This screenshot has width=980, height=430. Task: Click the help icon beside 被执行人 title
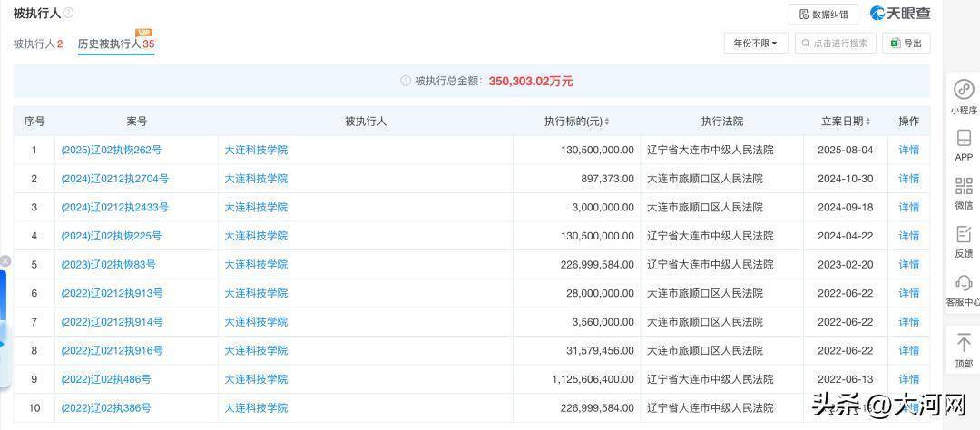coord(68,14)
